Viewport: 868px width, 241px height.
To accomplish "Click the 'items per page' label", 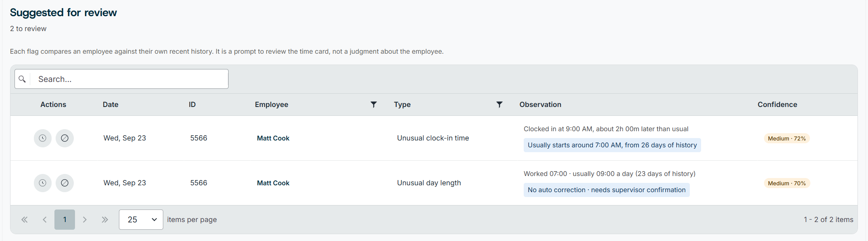I will (192, 220).
